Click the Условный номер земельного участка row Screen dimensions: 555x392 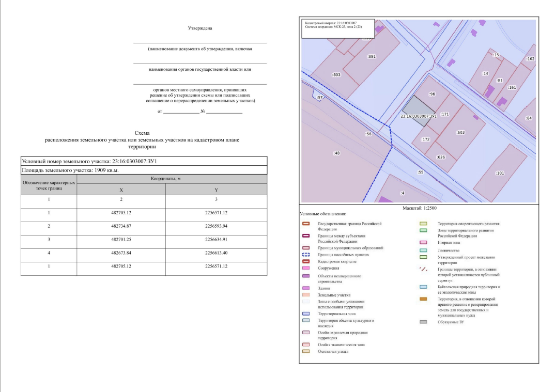click(x=144, y=161)
